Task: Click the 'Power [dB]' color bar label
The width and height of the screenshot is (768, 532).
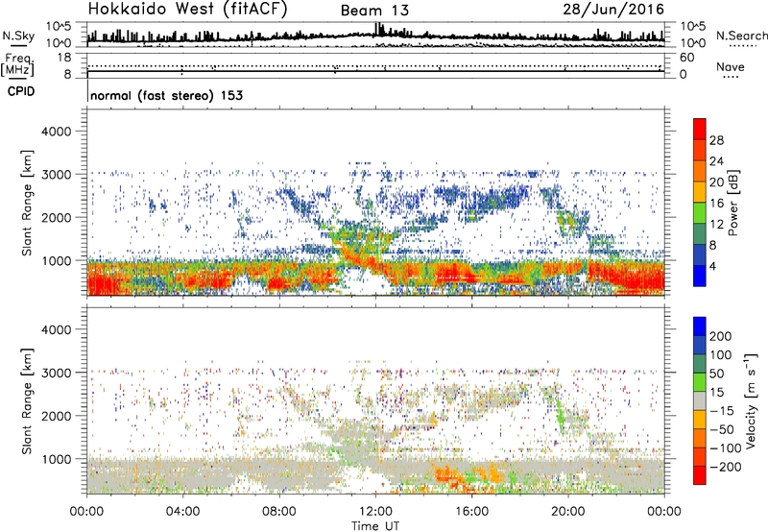Action: pyautogui.click(x=732, y=203)
